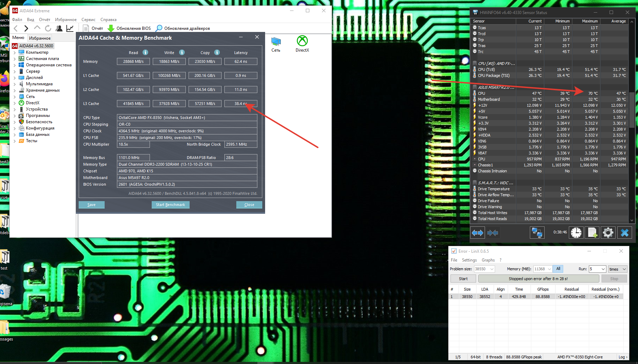
Task: Select the Vcore sensor row in HWiNFO
Action: (550, 117)
